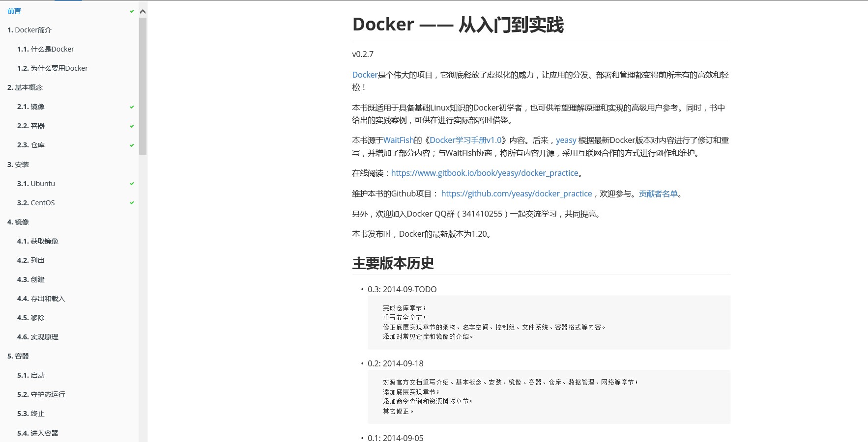Click the Docker —— 从入门到实践 page title

point(458,25)
